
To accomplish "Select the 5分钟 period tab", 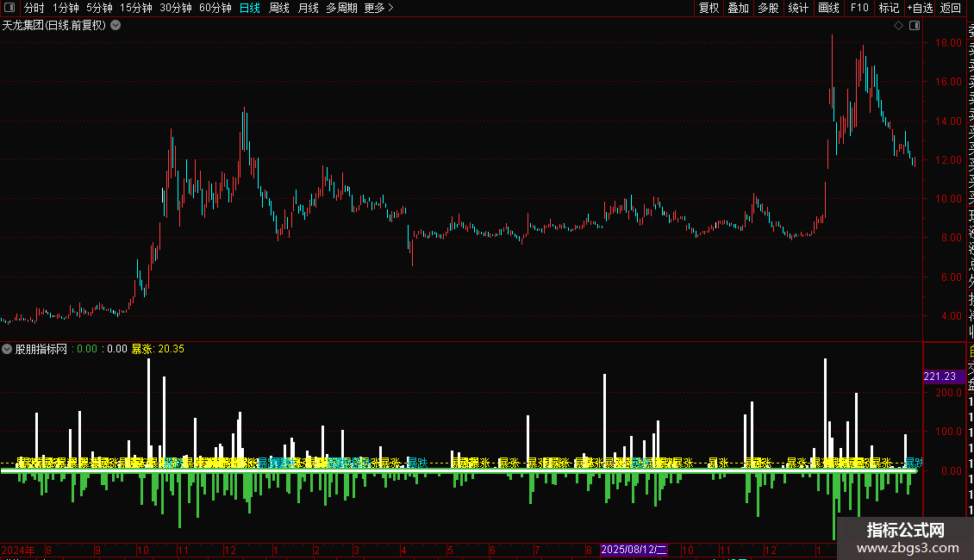I will 99,8.
